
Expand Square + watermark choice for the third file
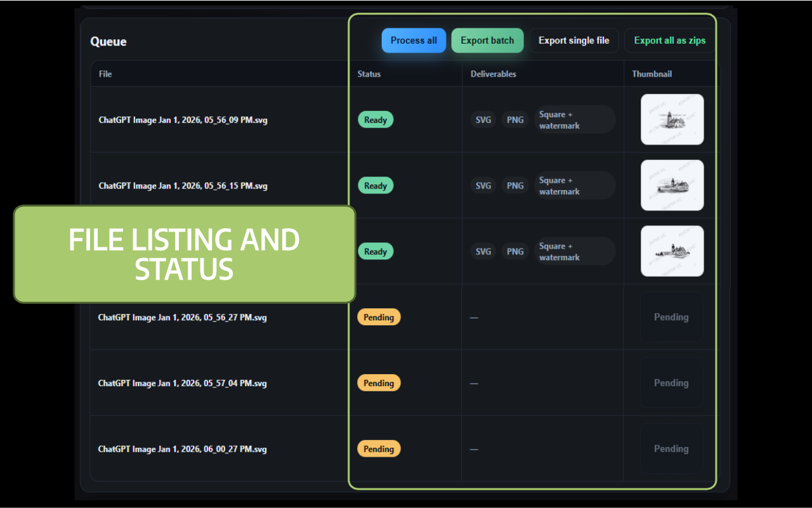[575, 251]
